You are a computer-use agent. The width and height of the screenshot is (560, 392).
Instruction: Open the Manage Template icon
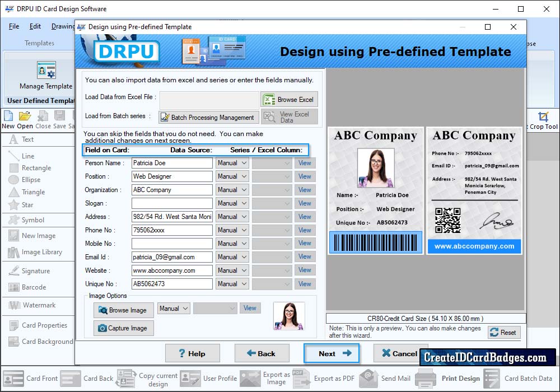pyautogui.click(x=46, y=70)
